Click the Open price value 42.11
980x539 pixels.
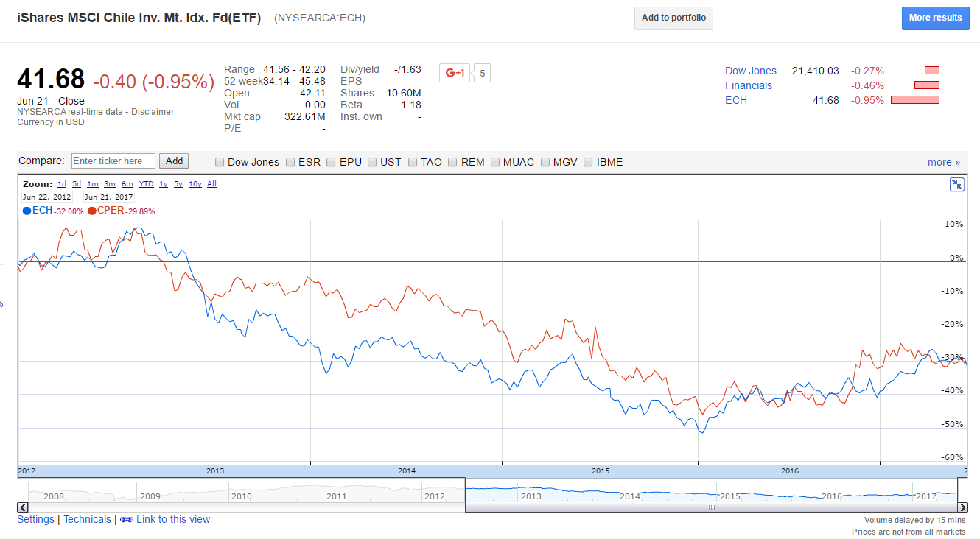pos(312,93)
